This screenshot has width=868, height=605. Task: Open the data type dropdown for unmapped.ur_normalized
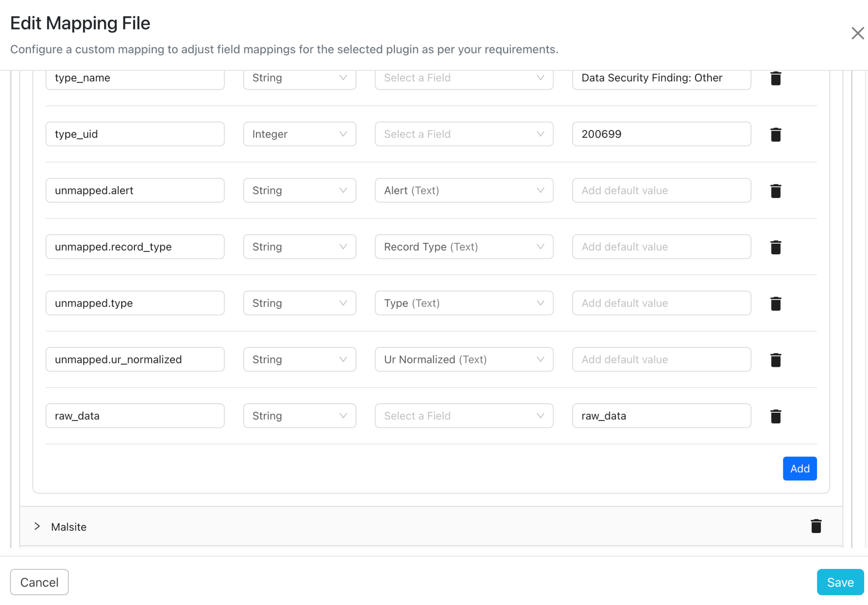[300, 359]
